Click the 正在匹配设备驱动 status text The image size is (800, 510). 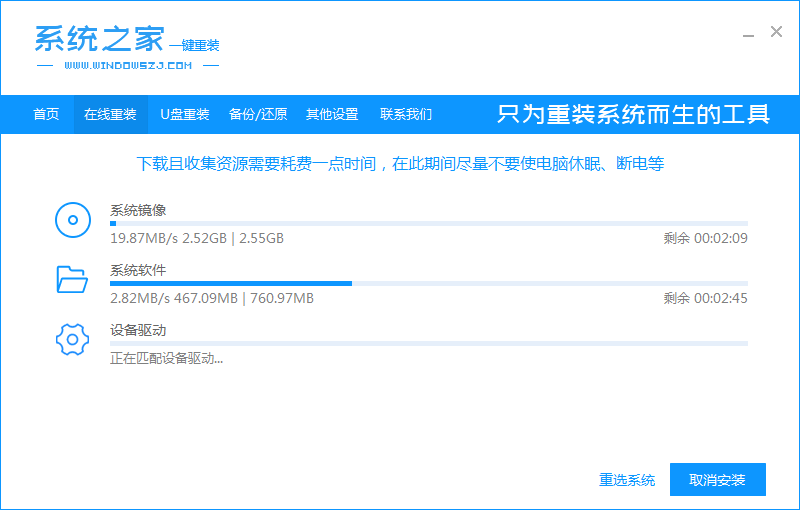(166, 358)
